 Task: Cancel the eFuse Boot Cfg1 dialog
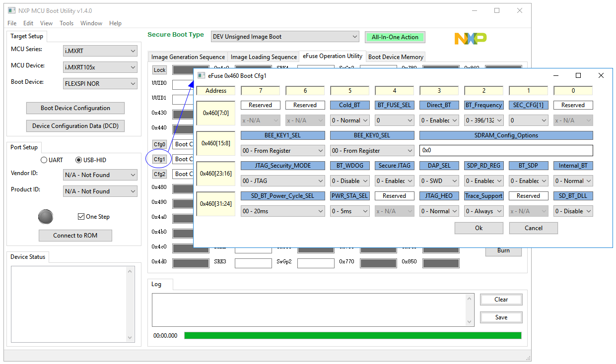click(x=533, y=228)
